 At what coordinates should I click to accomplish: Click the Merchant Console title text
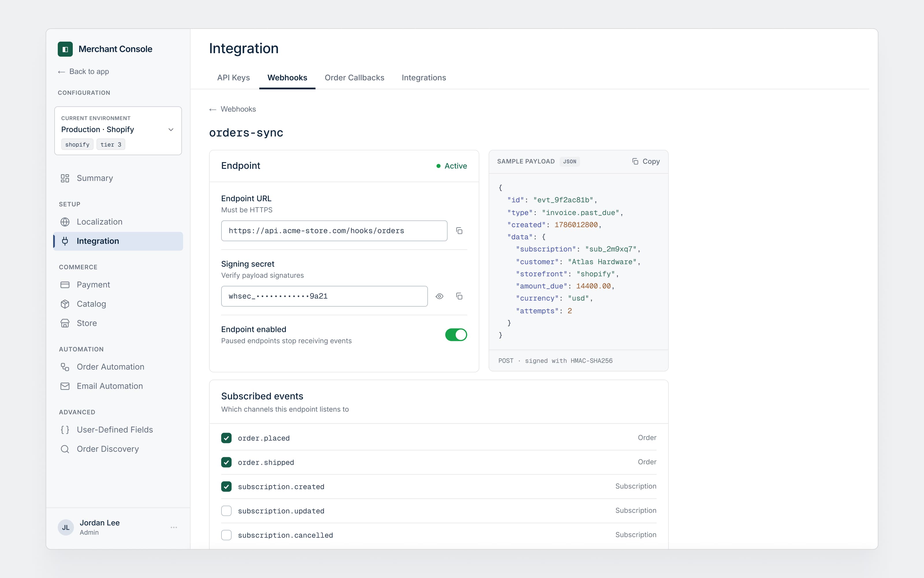(115, 49)
